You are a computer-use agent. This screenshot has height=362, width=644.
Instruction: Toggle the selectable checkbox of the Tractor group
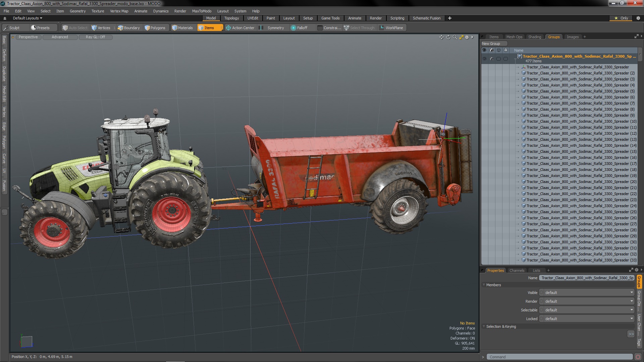point(498,59)
